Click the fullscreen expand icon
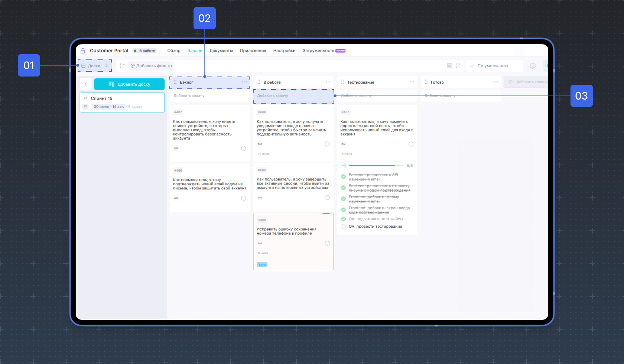 coord(458,66)
